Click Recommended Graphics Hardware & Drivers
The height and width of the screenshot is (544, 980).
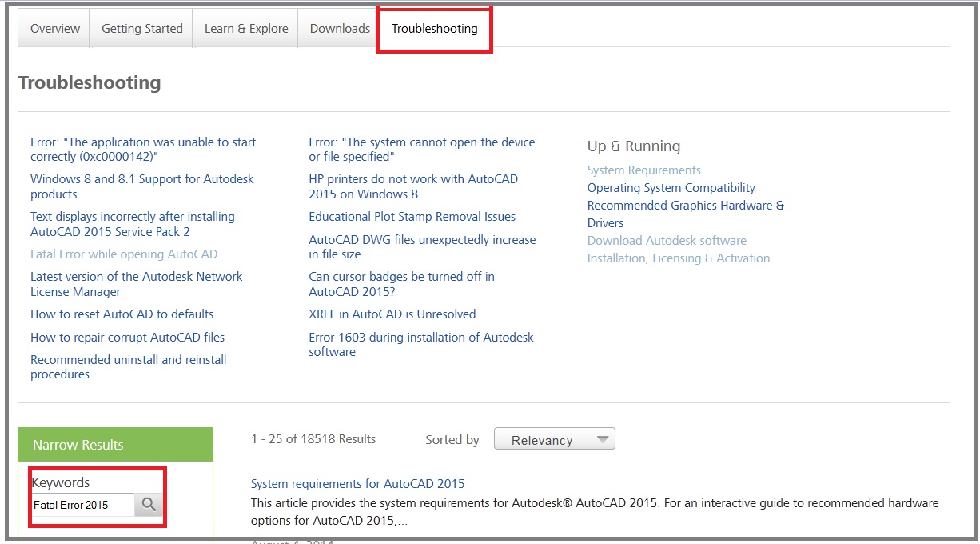click(x=685, y=205)
